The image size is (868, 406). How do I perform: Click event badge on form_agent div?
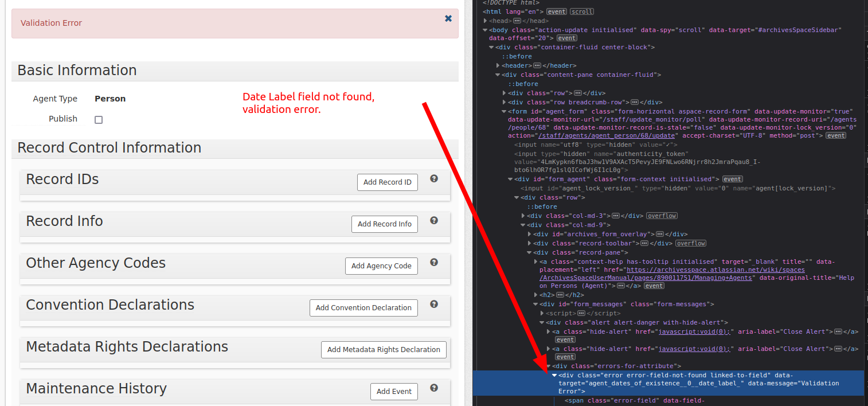coord(733,179)
